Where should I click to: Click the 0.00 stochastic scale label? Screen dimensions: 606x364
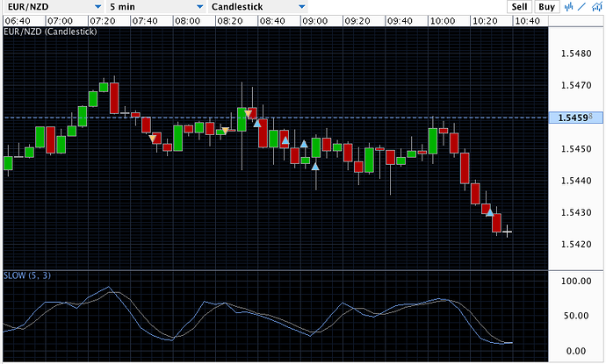(576, 351)
